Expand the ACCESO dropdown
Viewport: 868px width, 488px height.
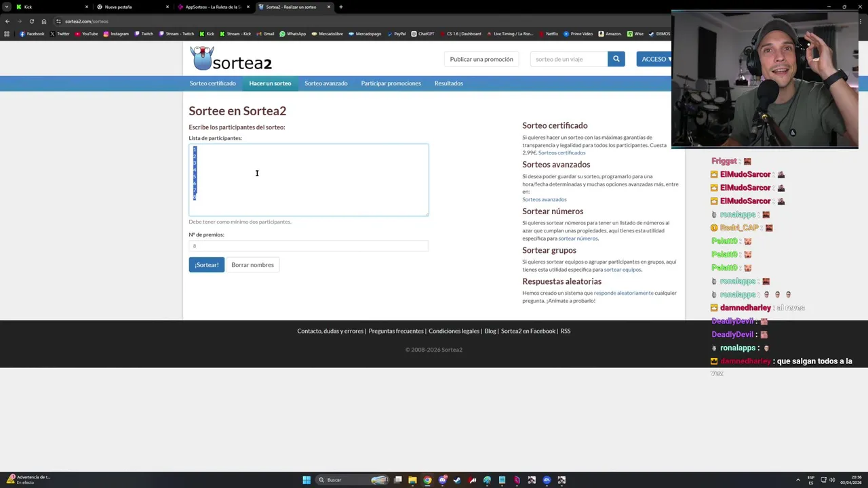[x=656, y=59]
